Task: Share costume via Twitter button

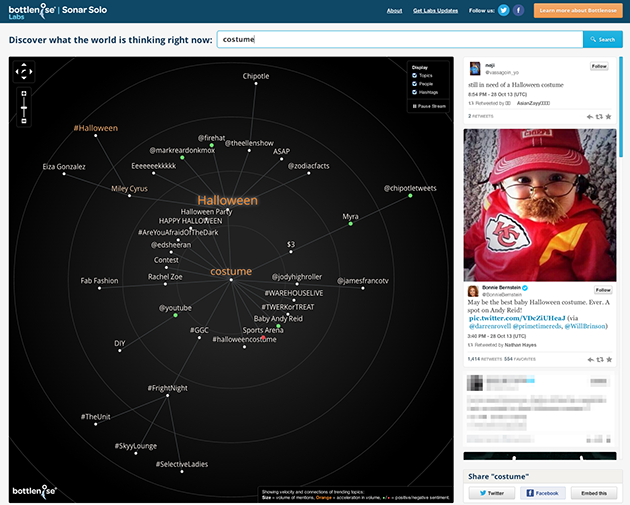Action: click(x=492, y=493)
